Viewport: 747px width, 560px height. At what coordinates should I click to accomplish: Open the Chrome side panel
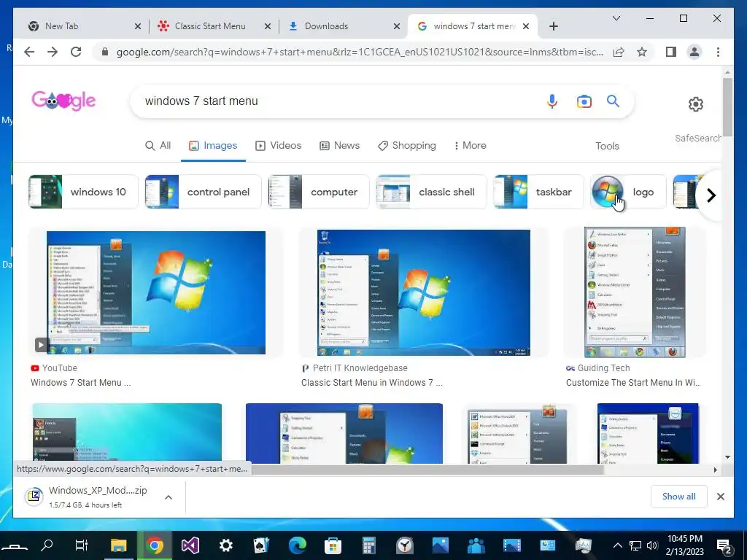click(x=671, y=52)
